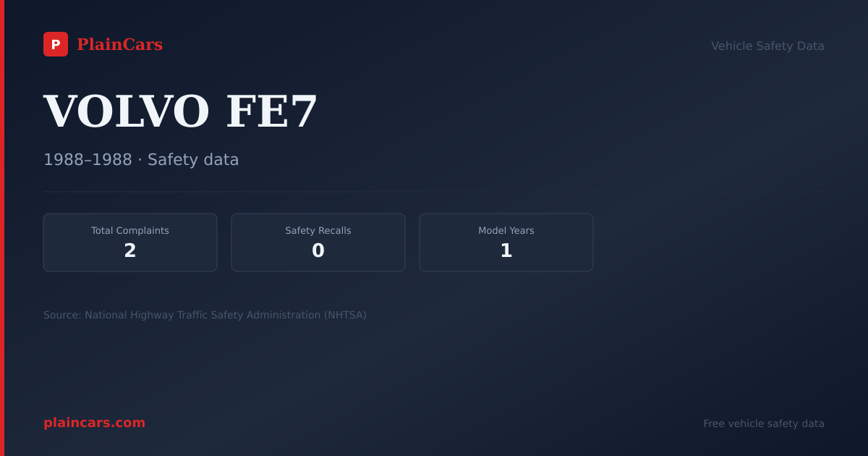Click the (NHTSA) abbreviation
Screen dimensions: 868x456
[345, 315]
